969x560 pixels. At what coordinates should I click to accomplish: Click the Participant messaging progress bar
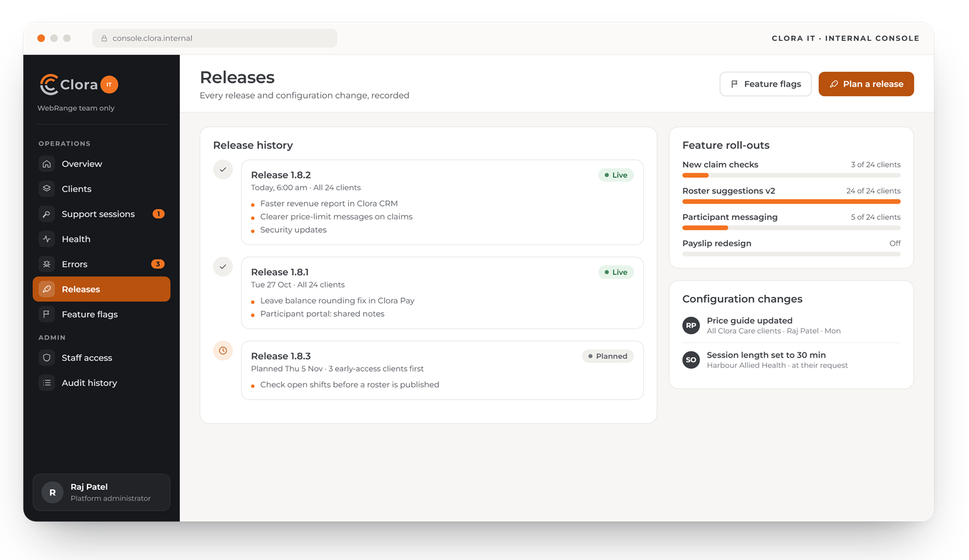click(792, 228)
